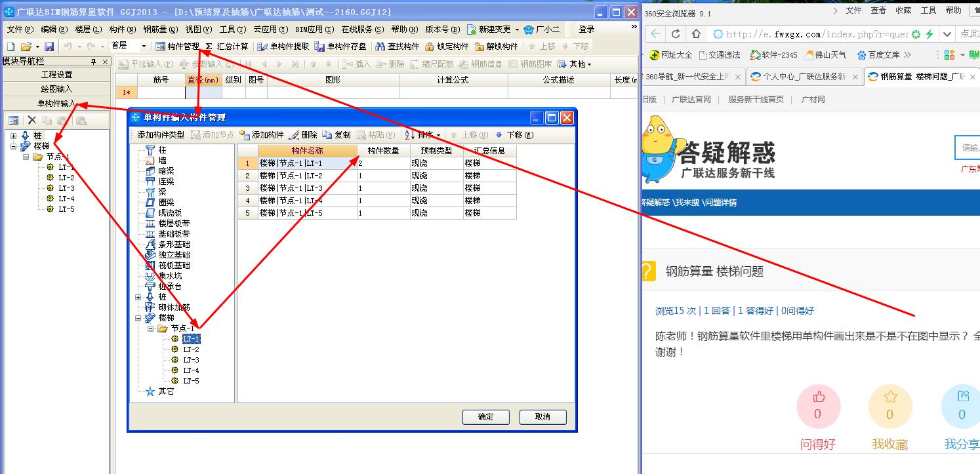
Task: Click component management icon in navigation toolbar
Action: (14, 121)
